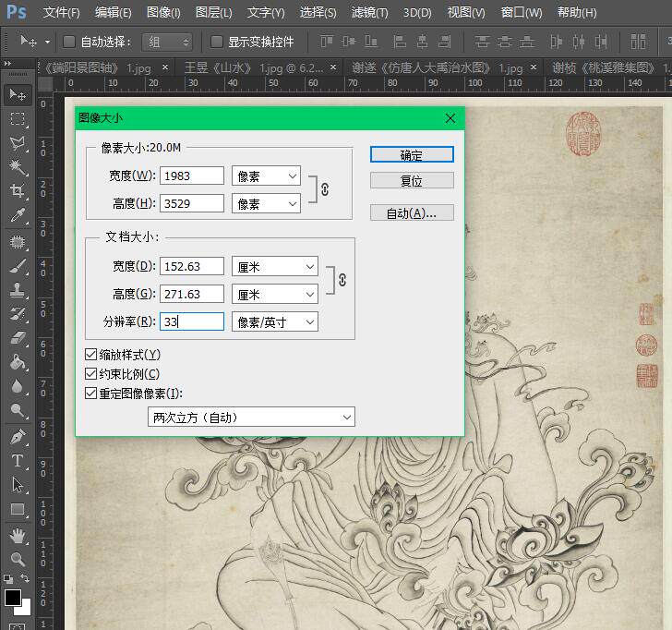Select the Dodge tool

point(18,410)
